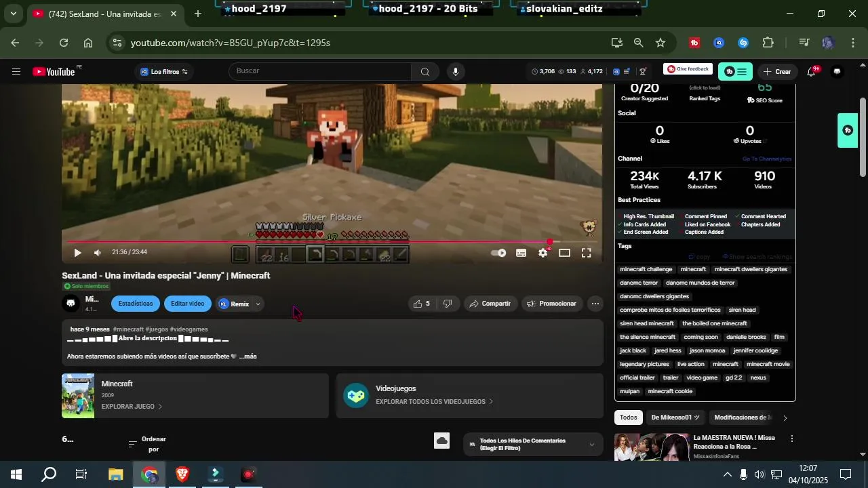Open File Explorer from taskbar
Image resolution: width=868 pixels, height=488 pixels.
pos(116,474)
